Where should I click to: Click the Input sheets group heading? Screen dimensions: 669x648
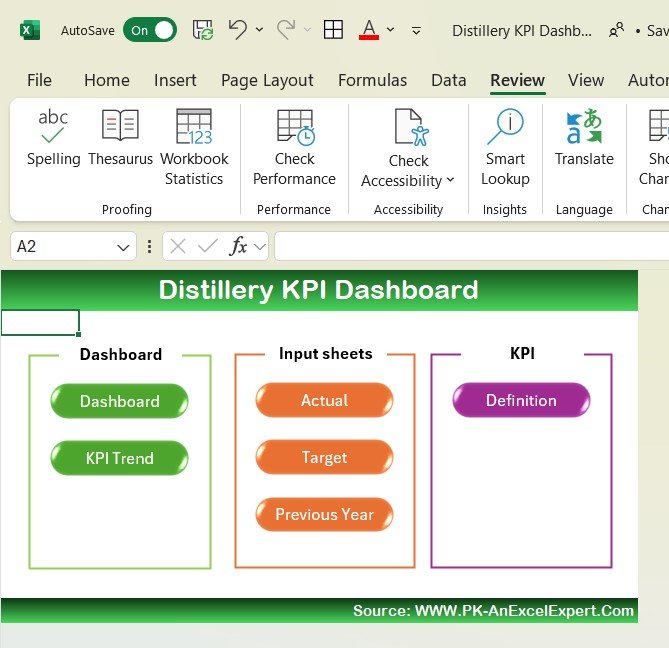pyautogui.click(x=326, y=354)
